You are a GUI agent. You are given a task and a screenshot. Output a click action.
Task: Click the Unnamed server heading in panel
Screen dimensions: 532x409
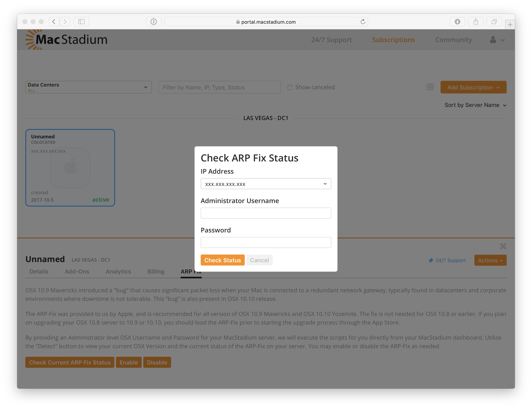45,259
